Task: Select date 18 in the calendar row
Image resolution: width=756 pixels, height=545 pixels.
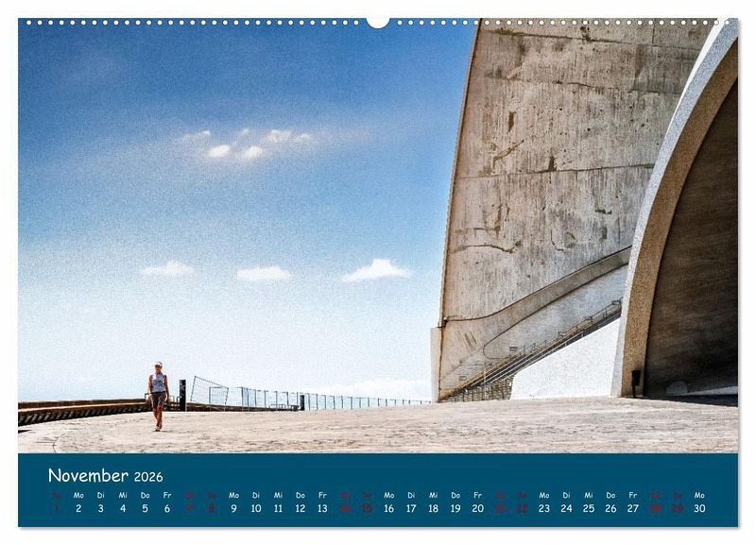Action: (434, 508)
